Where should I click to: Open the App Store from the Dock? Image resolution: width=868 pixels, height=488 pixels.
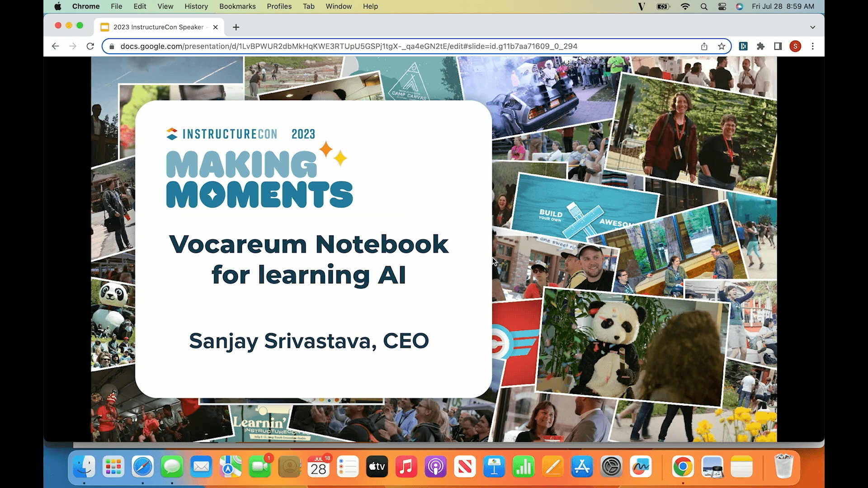pos(581,466)
